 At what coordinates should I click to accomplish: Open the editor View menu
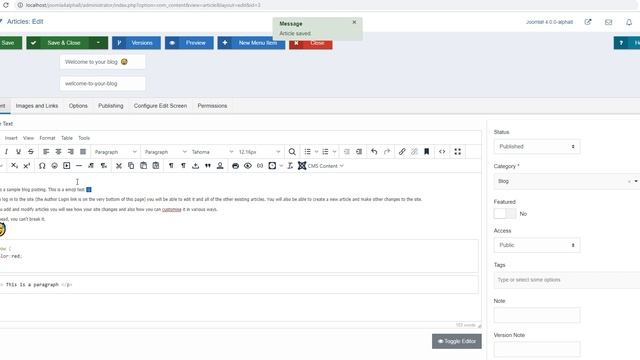[x=28, y=138]
